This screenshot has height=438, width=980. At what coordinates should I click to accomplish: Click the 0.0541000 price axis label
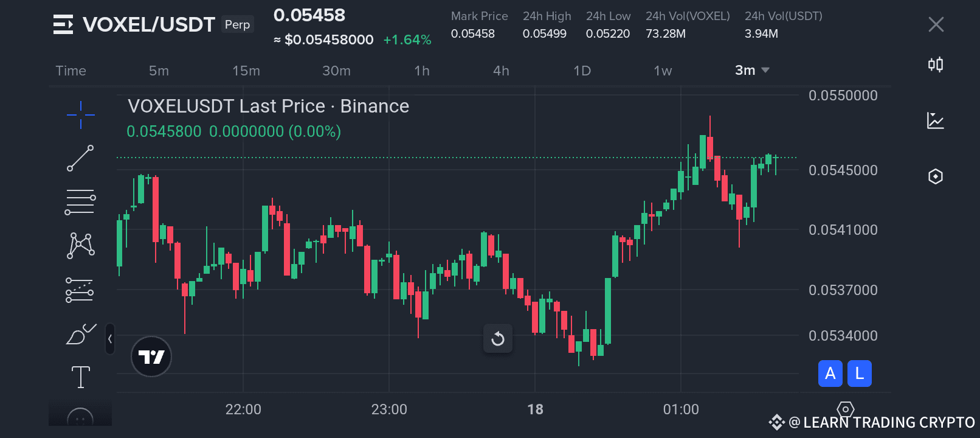coord(843,230)
